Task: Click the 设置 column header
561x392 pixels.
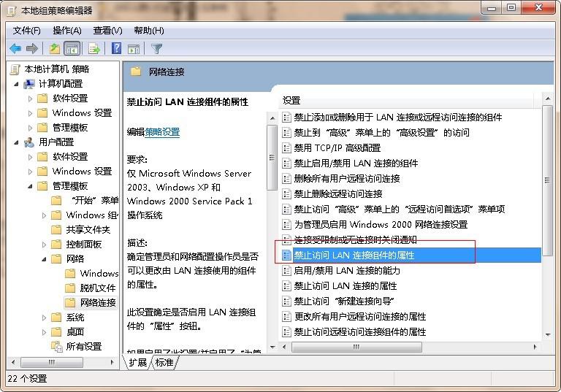Action: (292, 100)
